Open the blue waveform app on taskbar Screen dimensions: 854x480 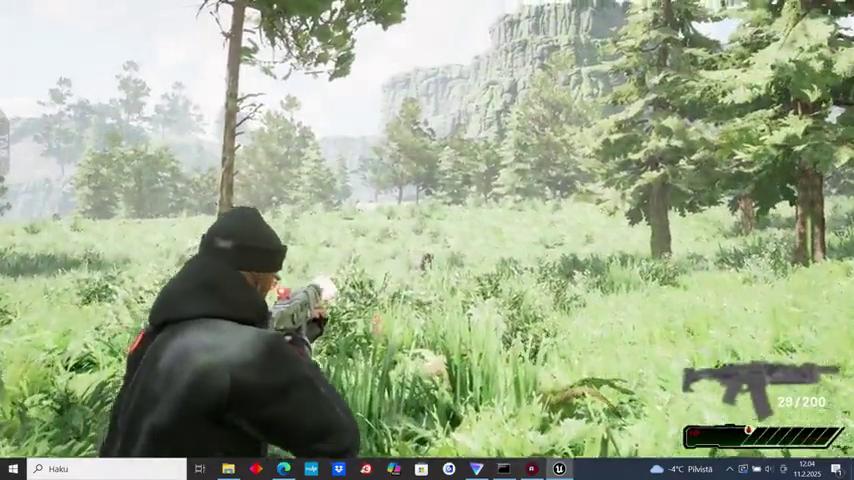(312, 469)
